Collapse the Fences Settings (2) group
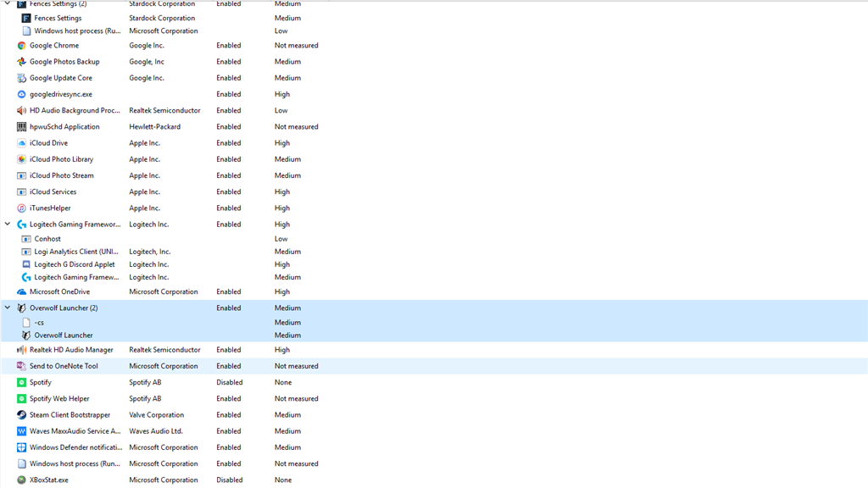Viewport: 868px width, 488px height. pyautogui.click(x=8, y=3)
